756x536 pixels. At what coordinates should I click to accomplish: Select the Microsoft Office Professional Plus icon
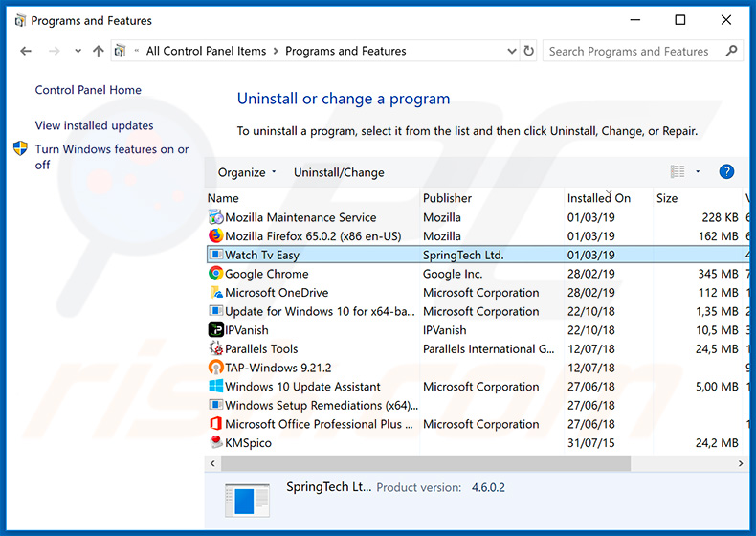pyautogui.click(x=216, y=424)
